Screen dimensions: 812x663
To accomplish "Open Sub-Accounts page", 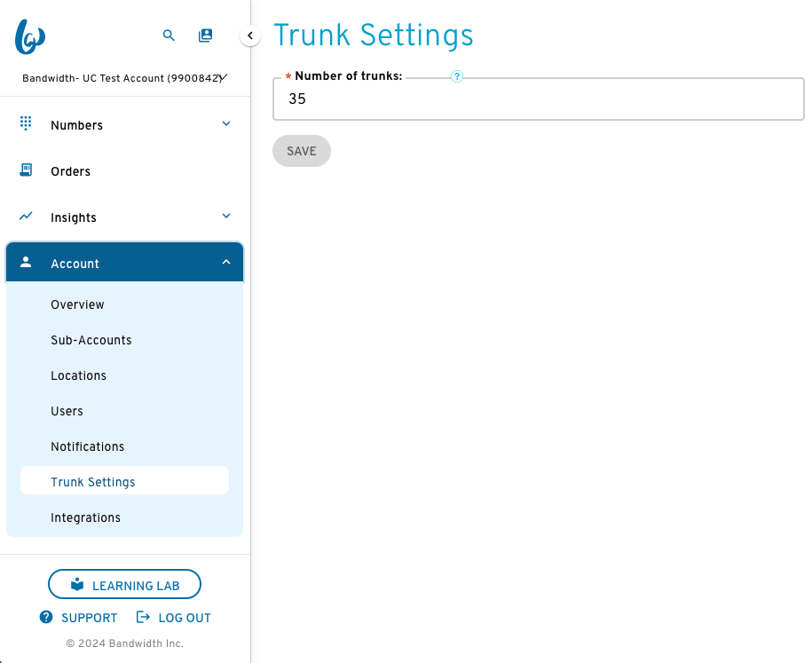I will click(91, 340).
